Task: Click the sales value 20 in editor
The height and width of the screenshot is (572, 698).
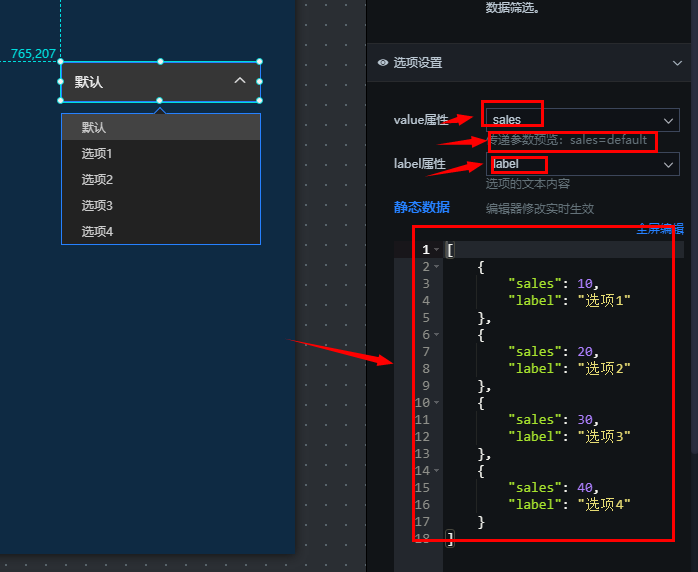Action: tap(585, 352)
